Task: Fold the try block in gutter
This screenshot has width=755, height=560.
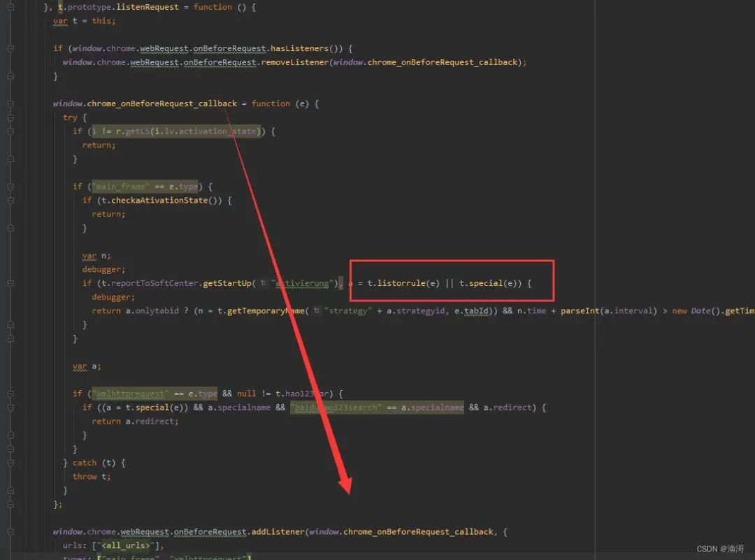Action: coord(10,117)
